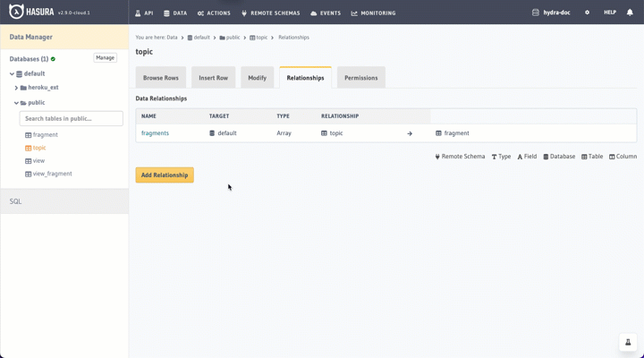Click Add Relationship button
This screenshot has width=644, height=358.
(165, 175)
